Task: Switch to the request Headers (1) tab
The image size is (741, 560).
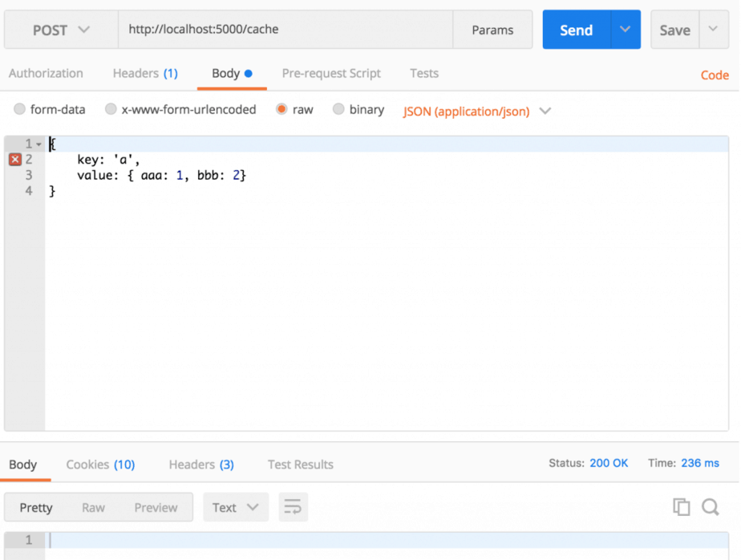Action: 145,74
